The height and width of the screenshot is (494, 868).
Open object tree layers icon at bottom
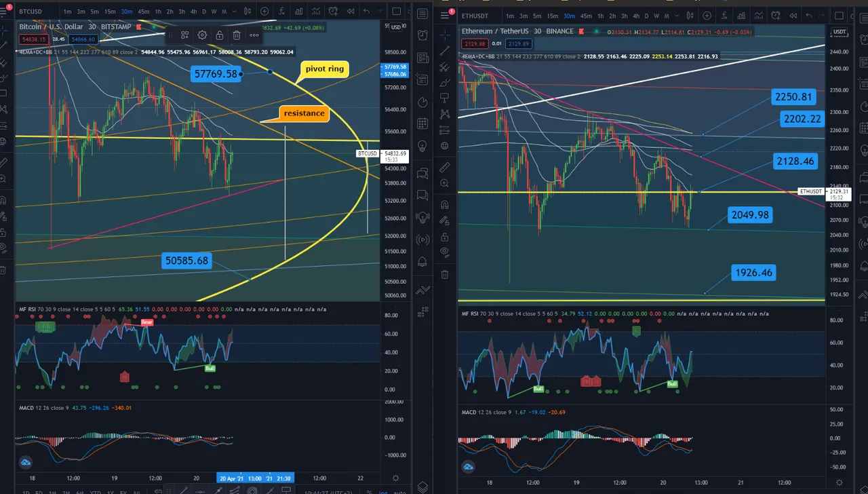[x=422, y=487]
